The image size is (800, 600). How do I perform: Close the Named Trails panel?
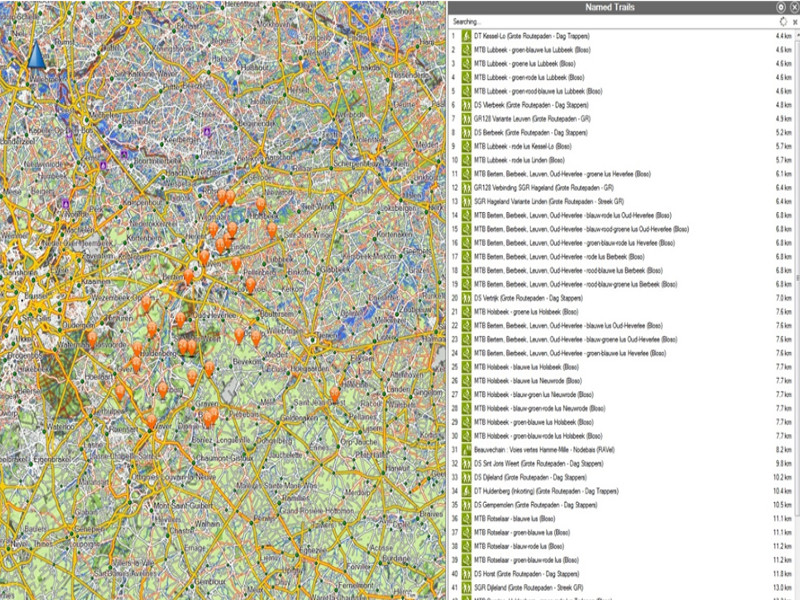pyautogui.click(x=793, y=7)
